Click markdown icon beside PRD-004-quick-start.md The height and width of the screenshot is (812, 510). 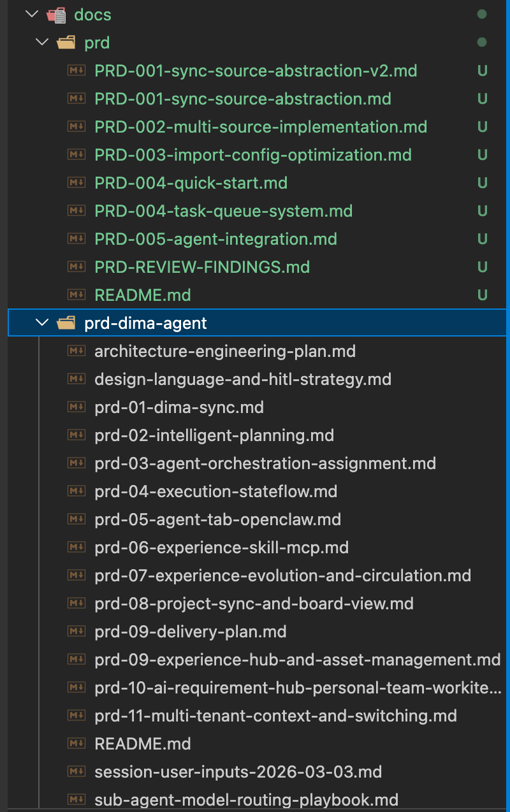(76, 183)
